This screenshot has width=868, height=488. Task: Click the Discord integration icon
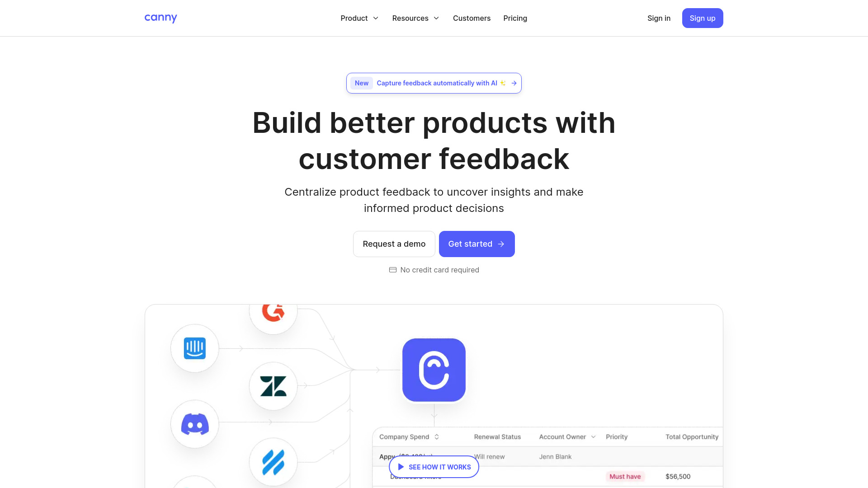tap(194, 424)
